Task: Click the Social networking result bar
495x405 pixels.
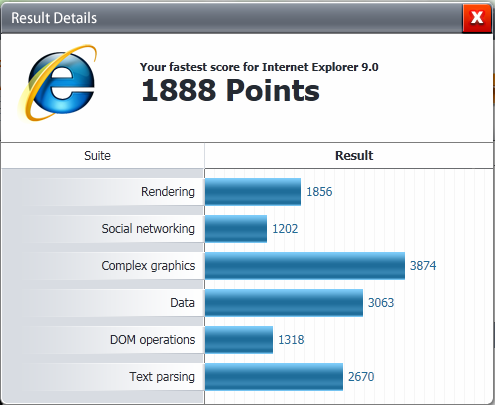Action: 236,229
